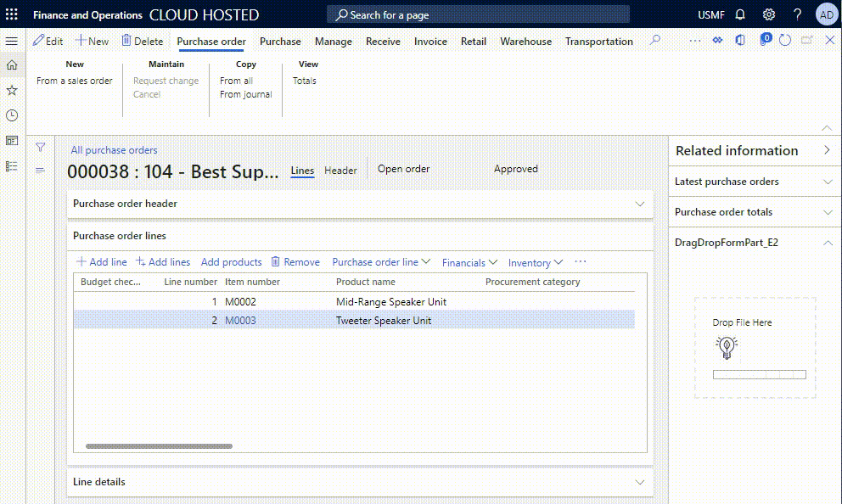
Task: Click Copy From all
Action: pos(236,81)
